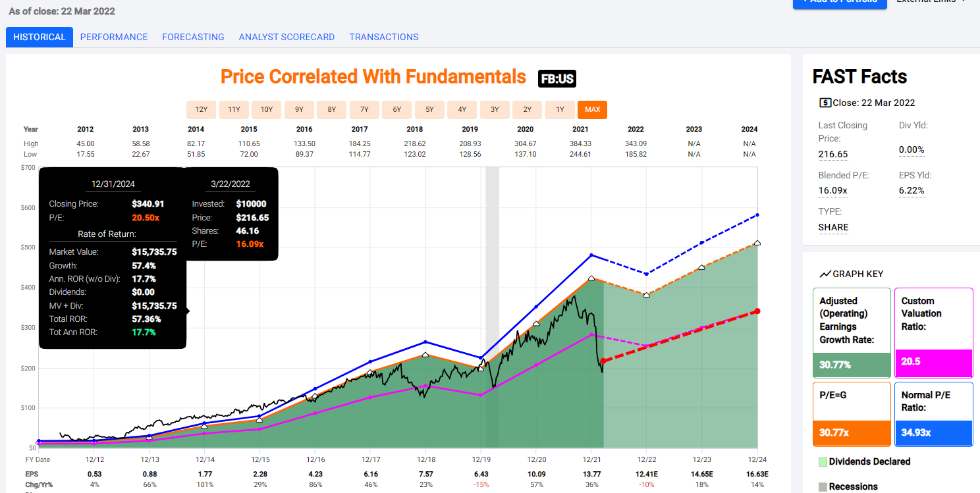
Task: Click the green Dividends Declared swatch
Action: (823, 461)
